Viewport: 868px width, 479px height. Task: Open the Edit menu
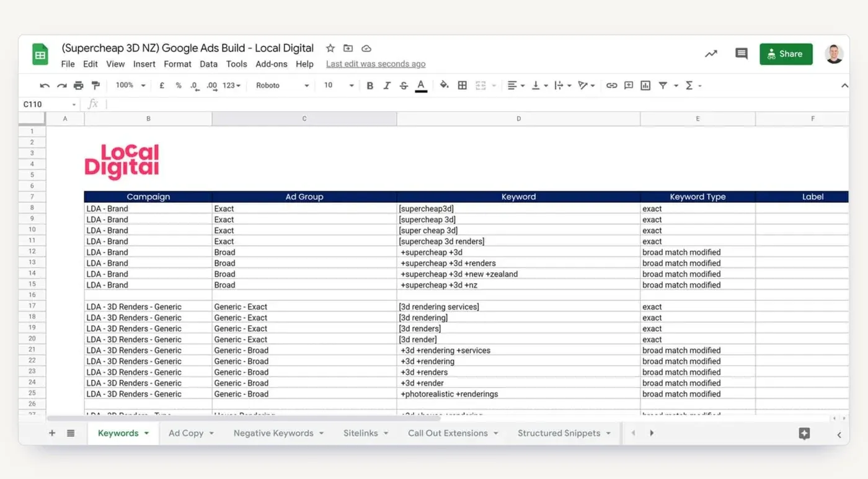pos(91,64)
